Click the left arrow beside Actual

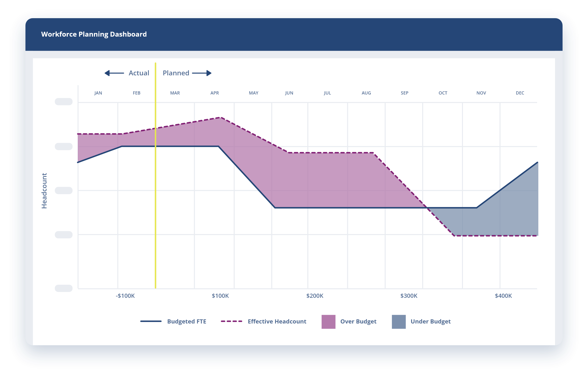[114, 73]
